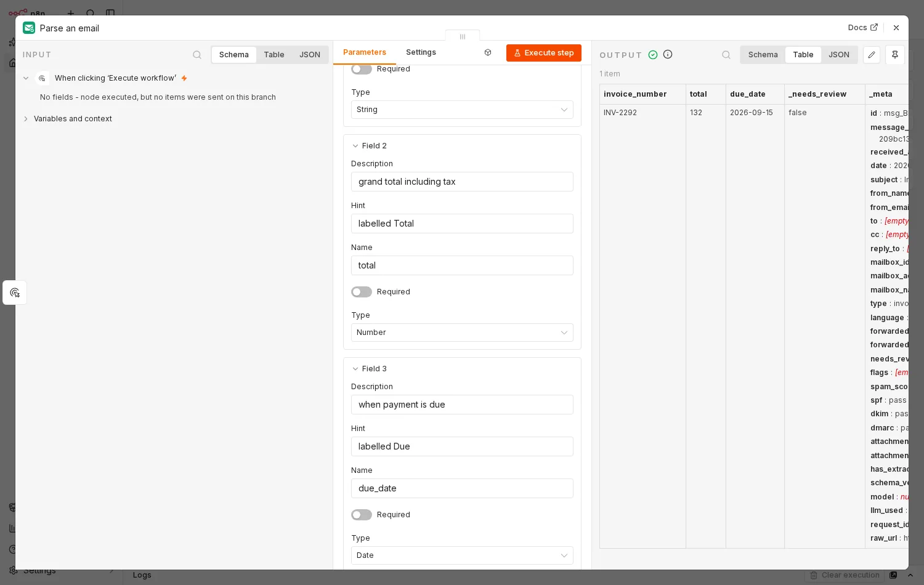The height and width of the screenshot is (585, 924).
Task: Grab the panel drag handle above Parameters
Action: coord(463,37)
